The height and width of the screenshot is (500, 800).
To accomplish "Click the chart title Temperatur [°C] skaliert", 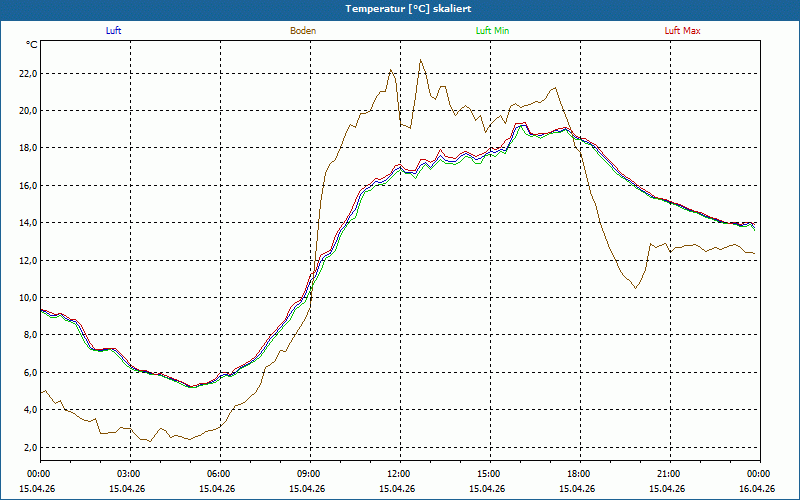I will click(x=408, y=9).
